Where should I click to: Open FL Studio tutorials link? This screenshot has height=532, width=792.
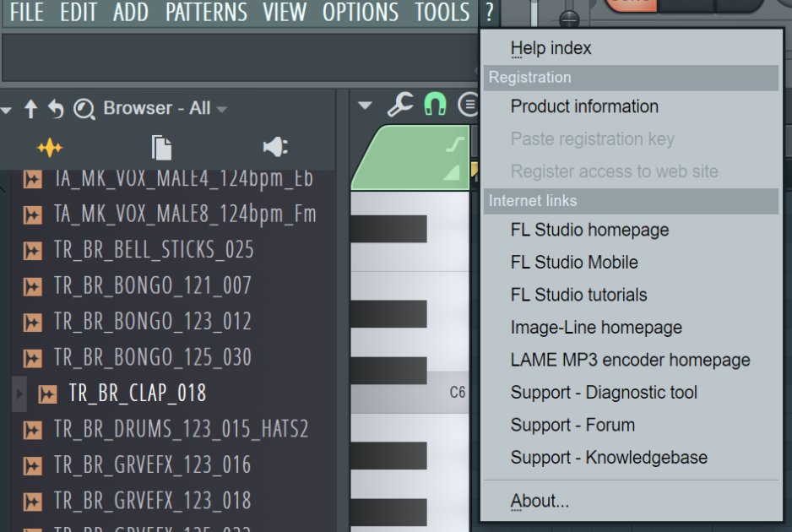631,295
